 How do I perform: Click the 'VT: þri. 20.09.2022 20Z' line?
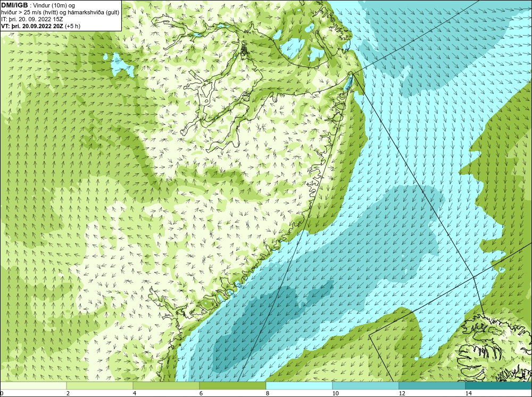[x=32, y=26]
